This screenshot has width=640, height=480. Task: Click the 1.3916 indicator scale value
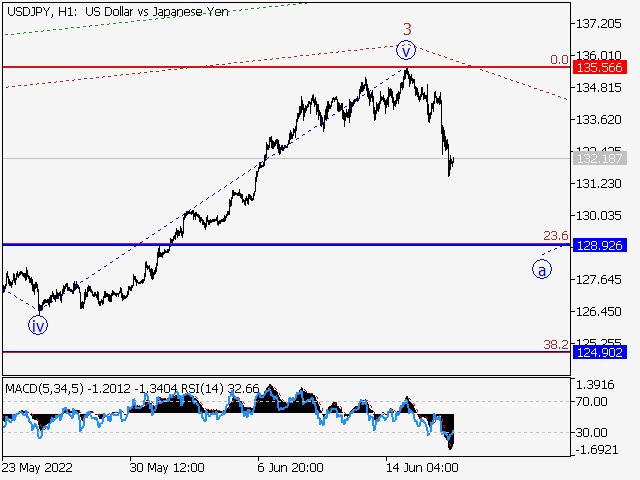595,384
